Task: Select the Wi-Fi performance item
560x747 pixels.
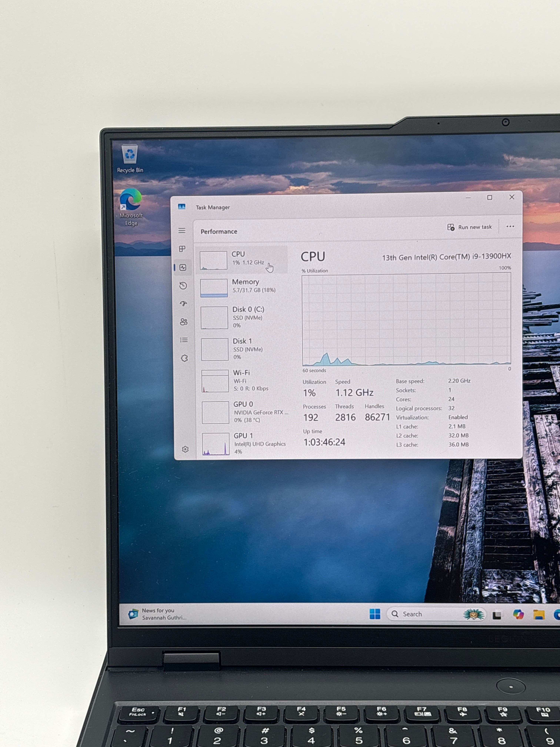Action: click(x=243, y=381)
